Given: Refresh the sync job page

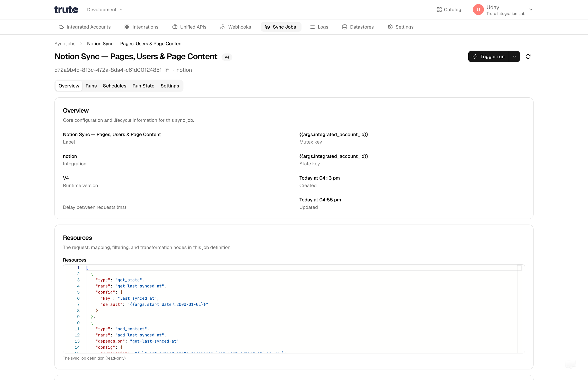Looking at the screenshot, I should click(528, 56).
